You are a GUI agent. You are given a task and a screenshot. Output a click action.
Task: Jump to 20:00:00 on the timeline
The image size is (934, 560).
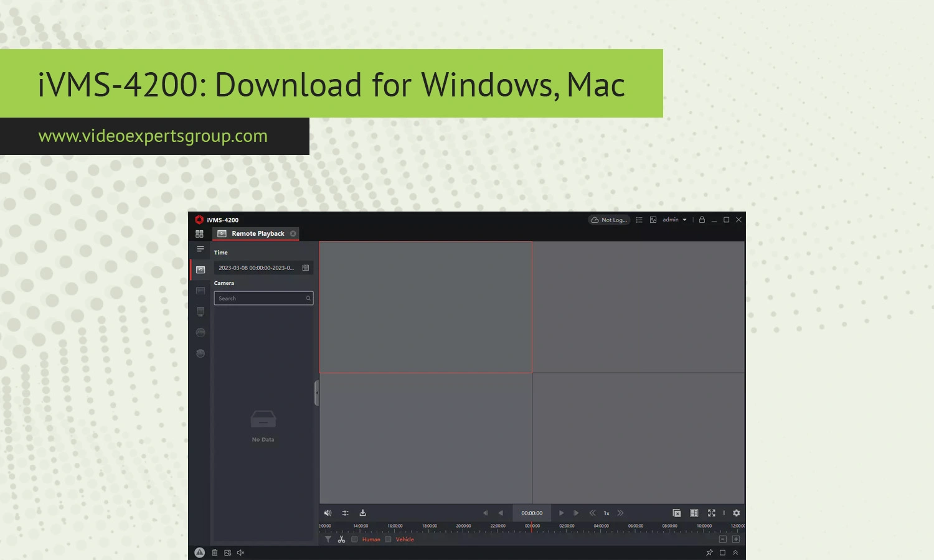(463, 526)
